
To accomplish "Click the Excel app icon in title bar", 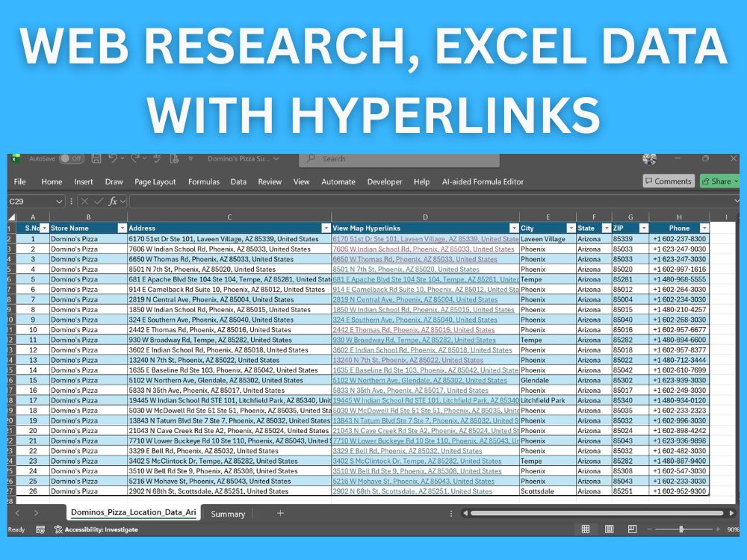I will click(x=16, y=158).
